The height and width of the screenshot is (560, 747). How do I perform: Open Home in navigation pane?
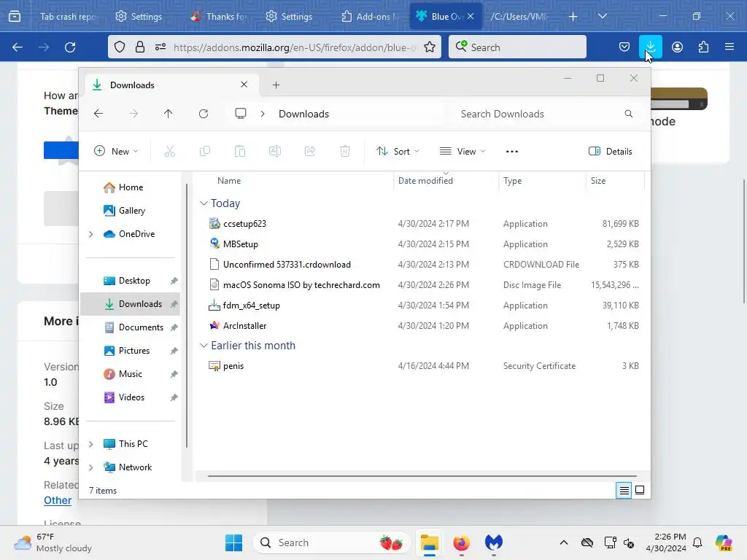tap(131, 187)
